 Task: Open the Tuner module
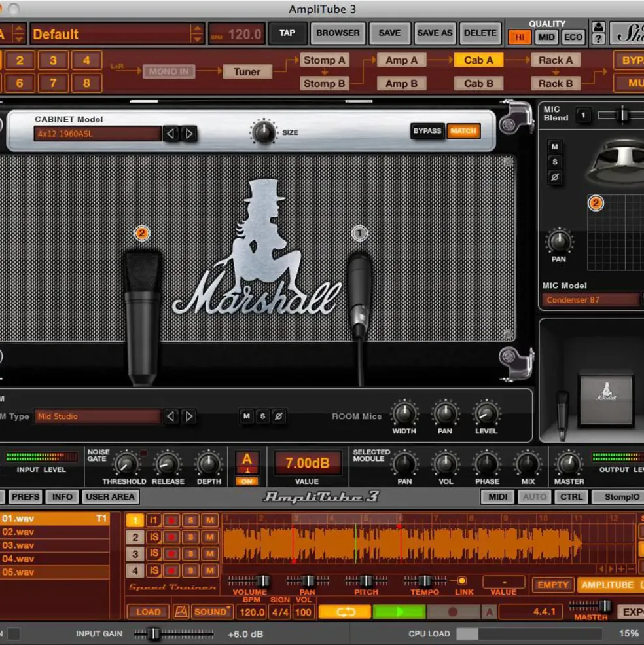click(247, 71)
